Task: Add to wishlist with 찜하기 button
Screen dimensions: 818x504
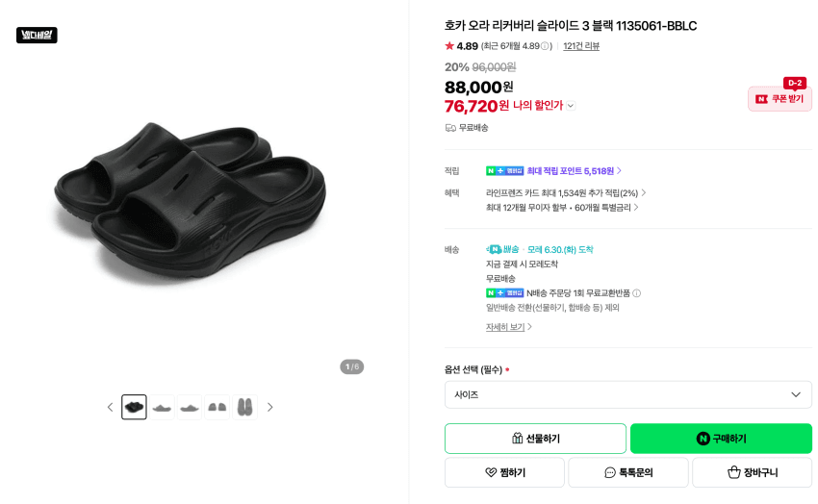Action: pos(504,472)
